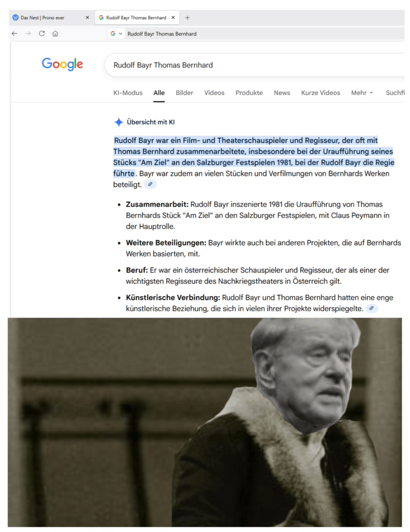Expand the search engine dropdown in the address bar
This screenshot has height=532, width=410.
pyautogui.click(x=116, y=34)
